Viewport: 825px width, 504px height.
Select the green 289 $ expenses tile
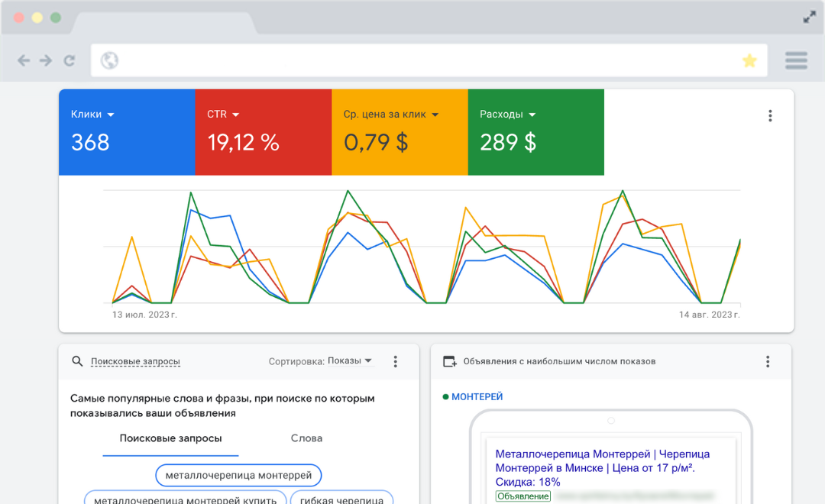click(535, 132)
